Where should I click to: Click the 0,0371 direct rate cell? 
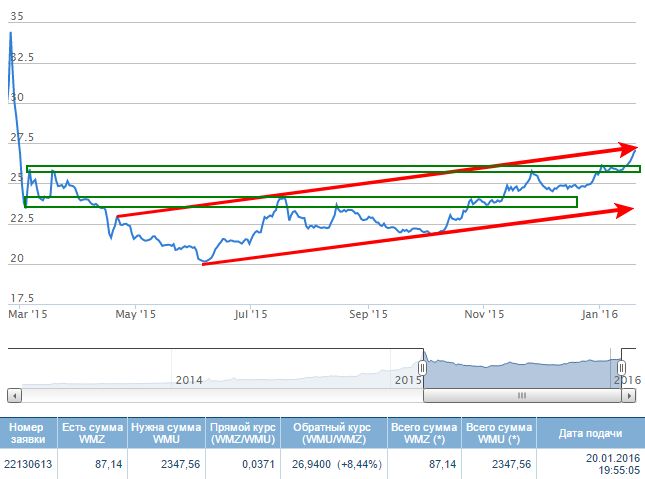(243, 464)
